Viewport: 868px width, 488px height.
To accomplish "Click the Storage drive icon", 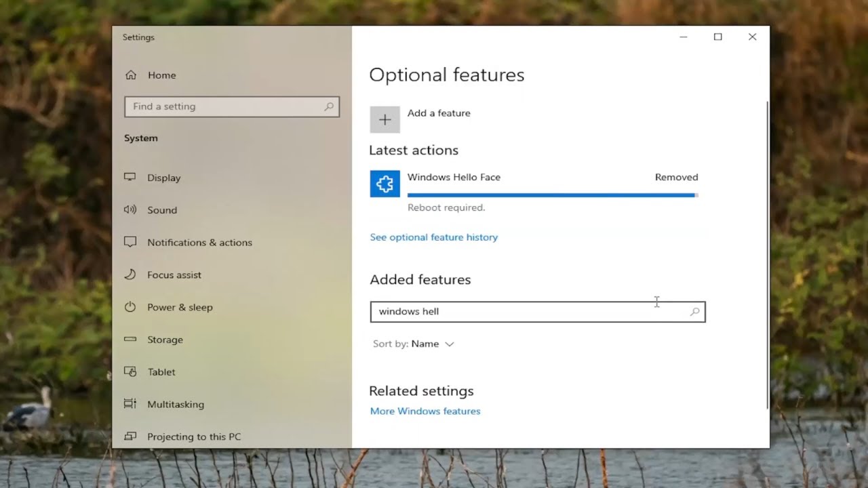I will pos(130,340).
